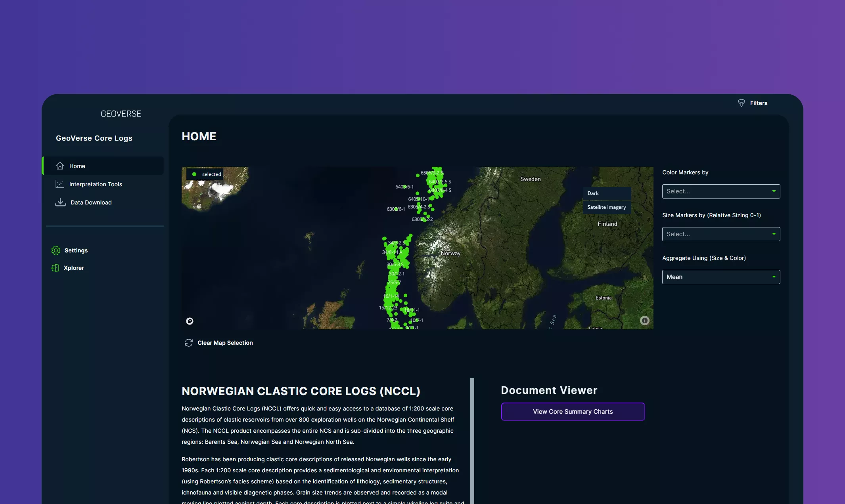The width and height of the screenshot is (845, 504).
Task: Switch basemap to Dark
Action: pyautogui.click(x=606, y=193)
